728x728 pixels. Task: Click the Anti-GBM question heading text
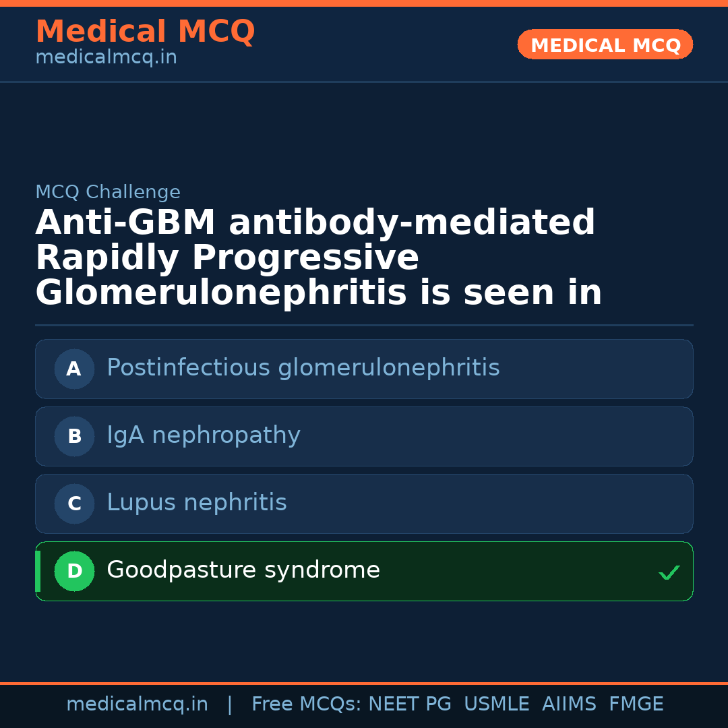(x=318, y=258)
